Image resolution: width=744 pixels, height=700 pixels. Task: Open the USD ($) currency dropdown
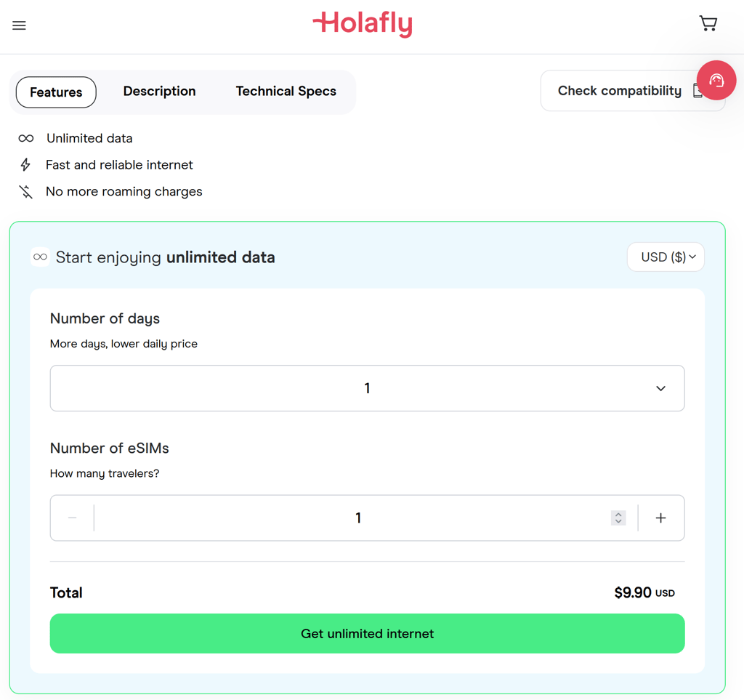[666, 257]
